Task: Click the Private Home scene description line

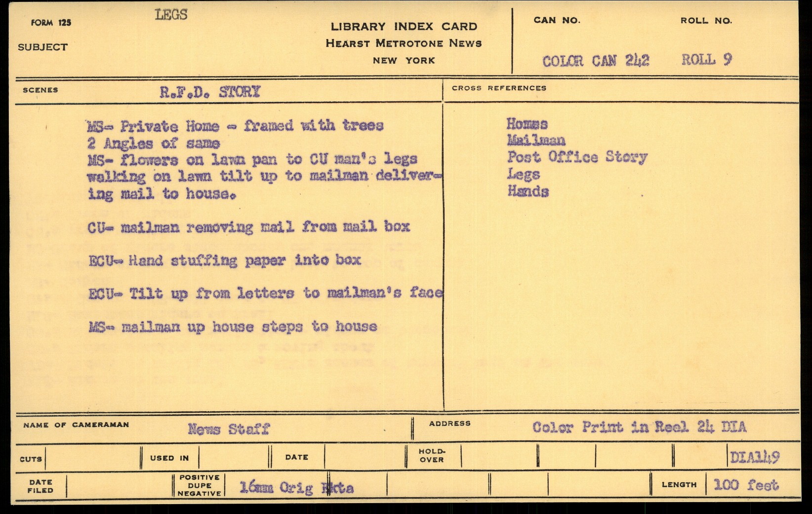Action: pos(235,126)
